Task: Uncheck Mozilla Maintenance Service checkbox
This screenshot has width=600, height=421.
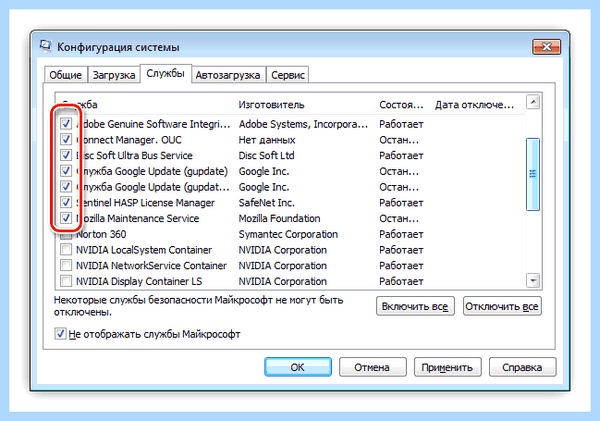Action: 66,217
